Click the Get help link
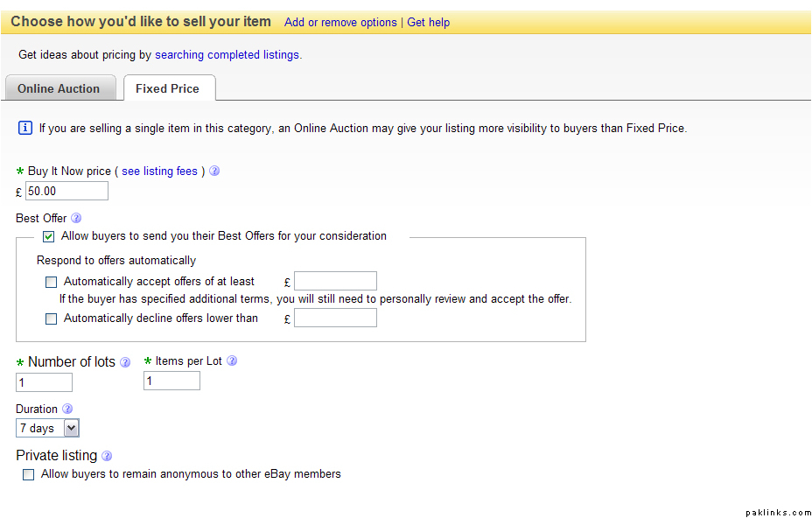This screenshot has width=812, height=518. pyautogui.click(x=428, y=23)
